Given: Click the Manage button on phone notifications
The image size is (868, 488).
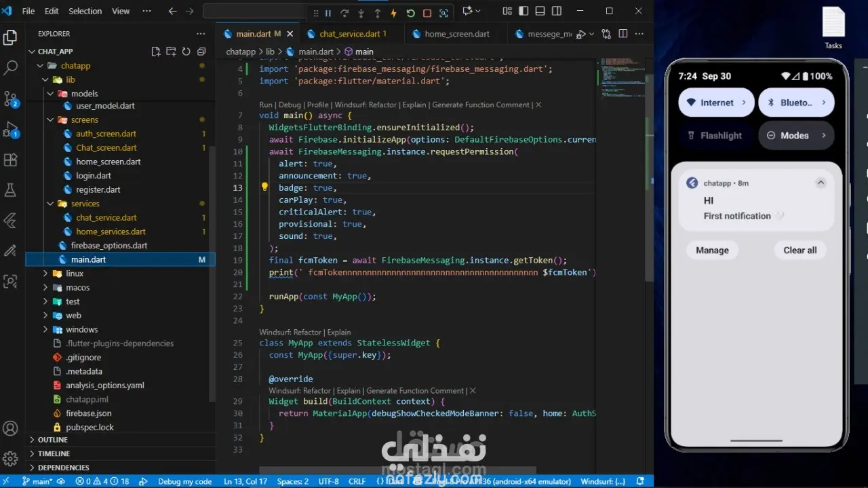Looking at the screenshot, I should click(712, 250).
